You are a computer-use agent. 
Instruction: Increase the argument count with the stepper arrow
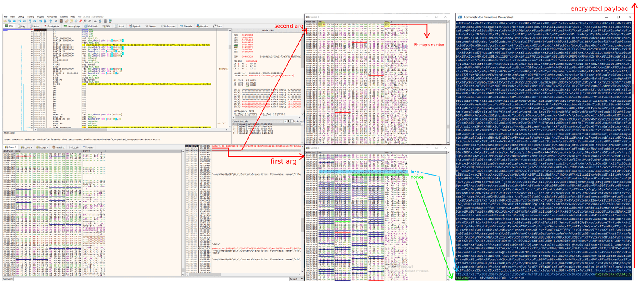click(288, 120)
